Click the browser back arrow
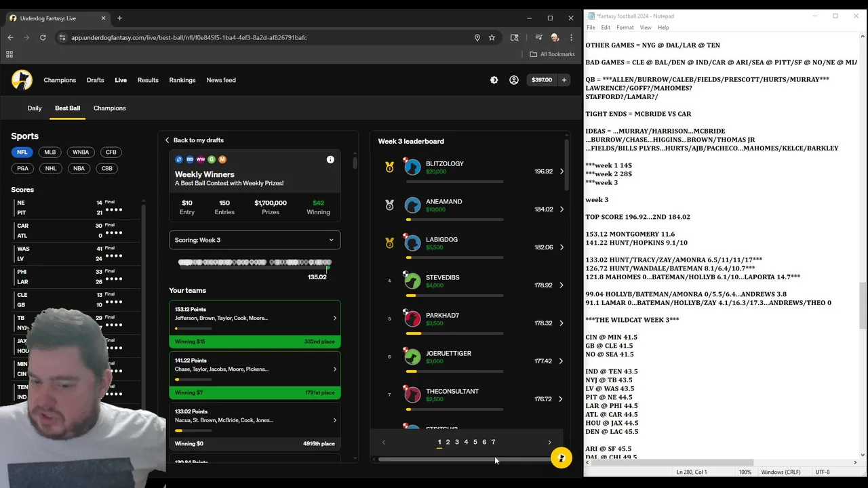Viewport: 868px width, 488px height. click(x=10, y=37)
